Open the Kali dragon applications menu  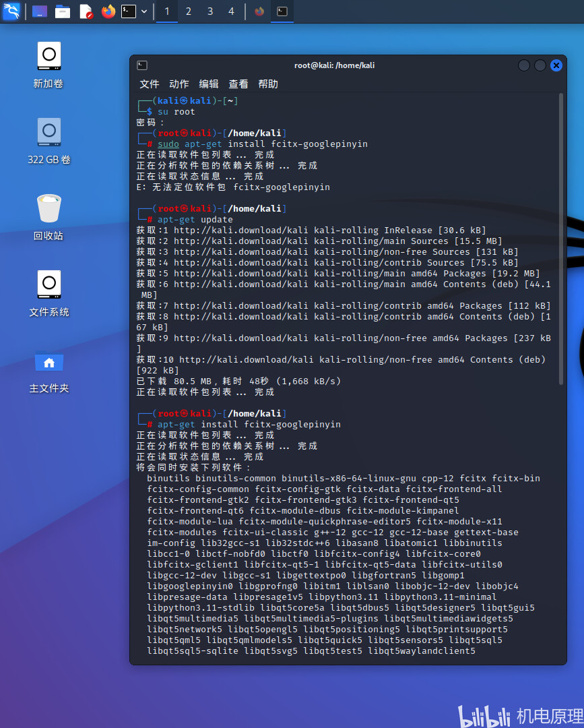11,11
